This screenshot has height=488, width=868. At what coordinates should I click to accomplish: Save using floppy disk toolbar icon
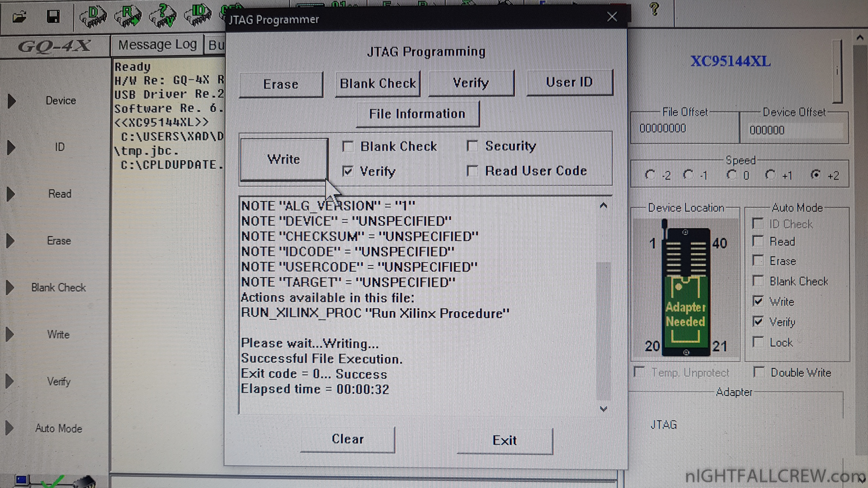point(53,17)
